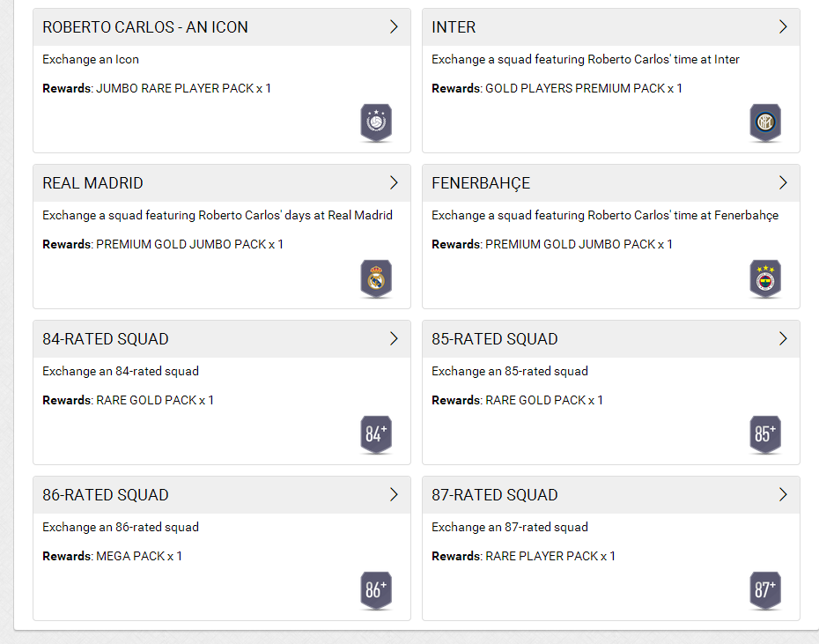
Task: Expand the Inter challenge arrow
Action: [x=783, y=27]
